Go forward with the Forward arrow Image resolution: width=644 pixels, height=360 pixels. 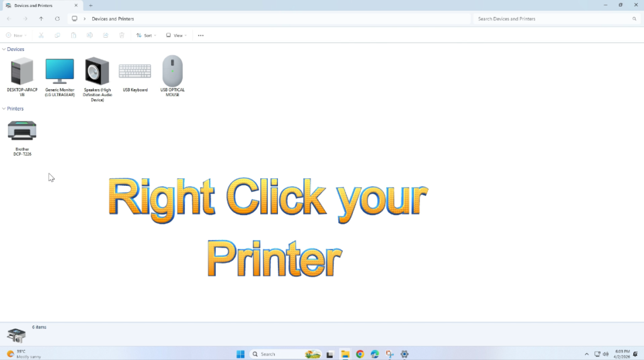[25, 19]
